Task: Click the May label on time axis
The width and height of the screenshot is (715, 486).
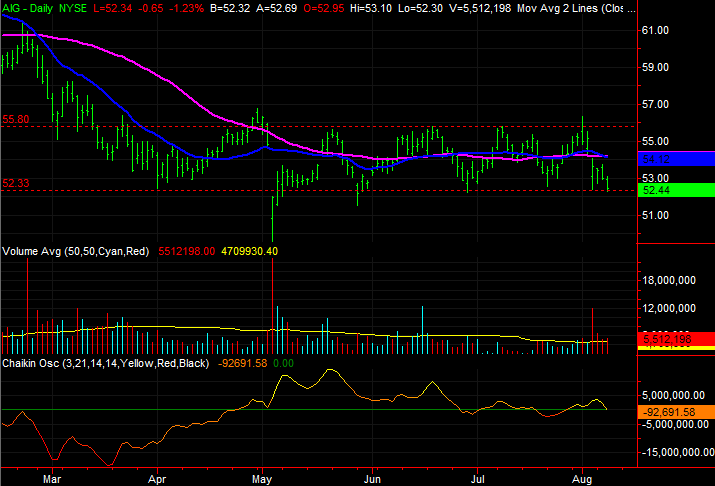Action: click(x=262, y=479)
